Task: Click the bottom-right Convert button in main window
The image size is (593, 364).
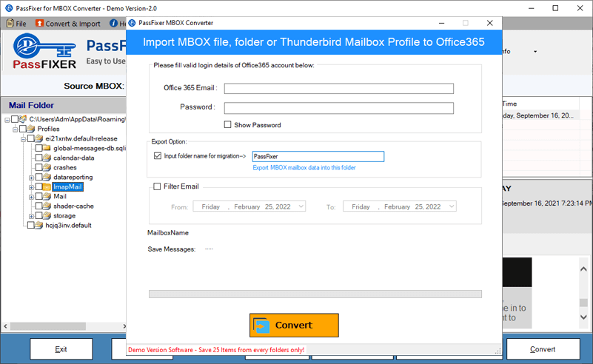Action: point(543,349)
